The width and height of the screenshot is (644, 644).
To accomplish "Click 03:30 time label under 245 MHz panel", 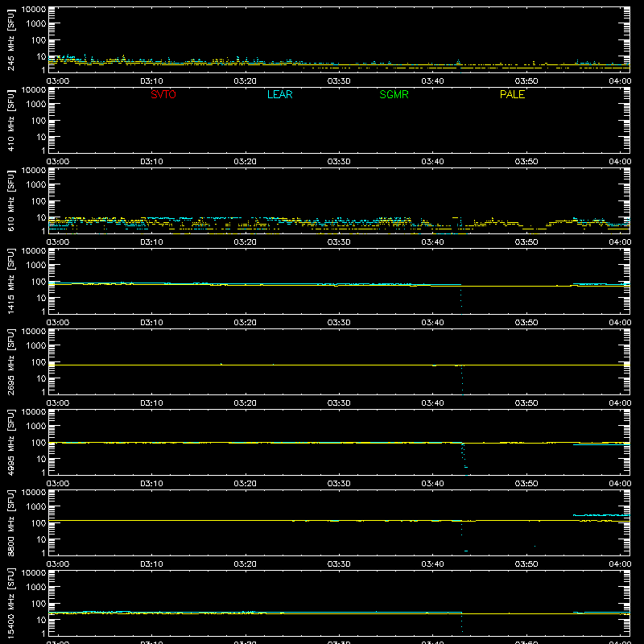I will [x=339, y=81].
